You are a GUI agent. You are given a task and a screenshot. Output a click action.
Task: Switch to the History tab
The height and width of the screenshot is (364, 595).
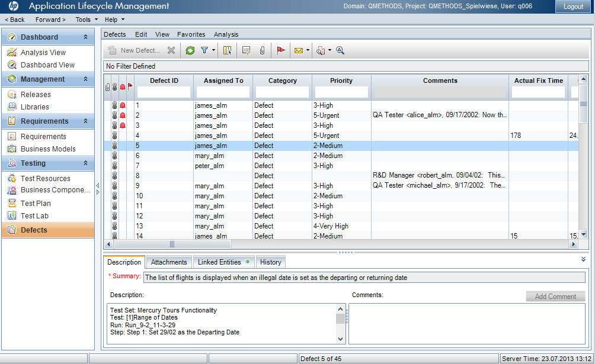pos(270,262)
